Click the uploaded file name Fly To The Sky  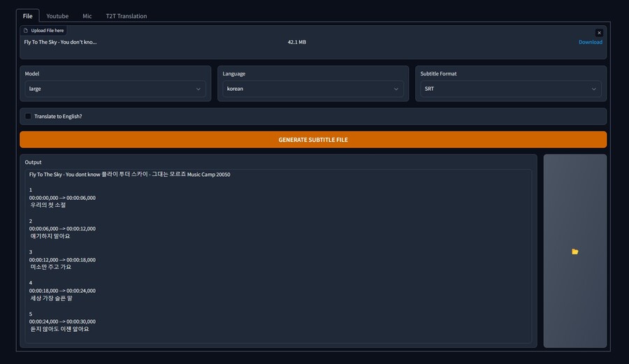pyautogui.click(x=60, y=43)
